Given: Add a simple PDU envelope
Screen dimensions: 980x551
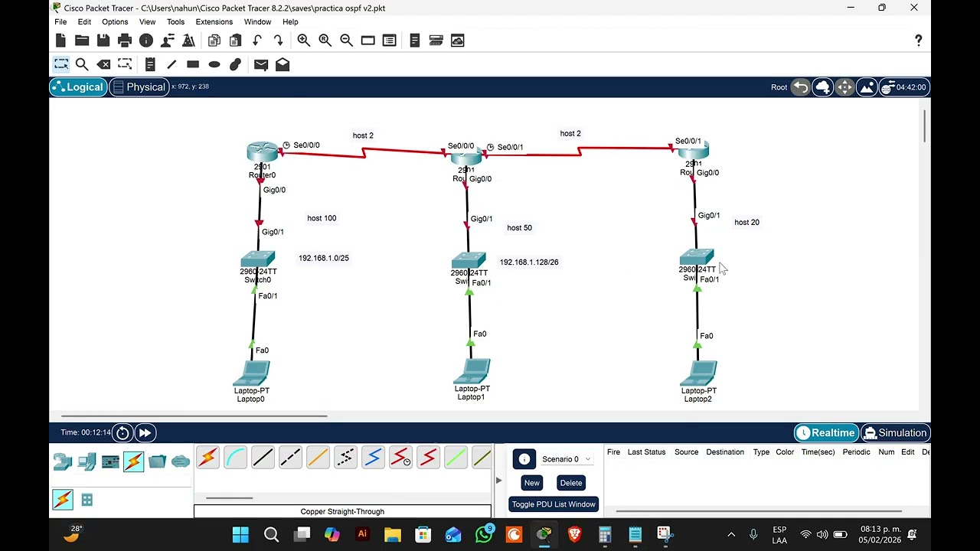Looking at the screenshot, I should tap(261, 64).
